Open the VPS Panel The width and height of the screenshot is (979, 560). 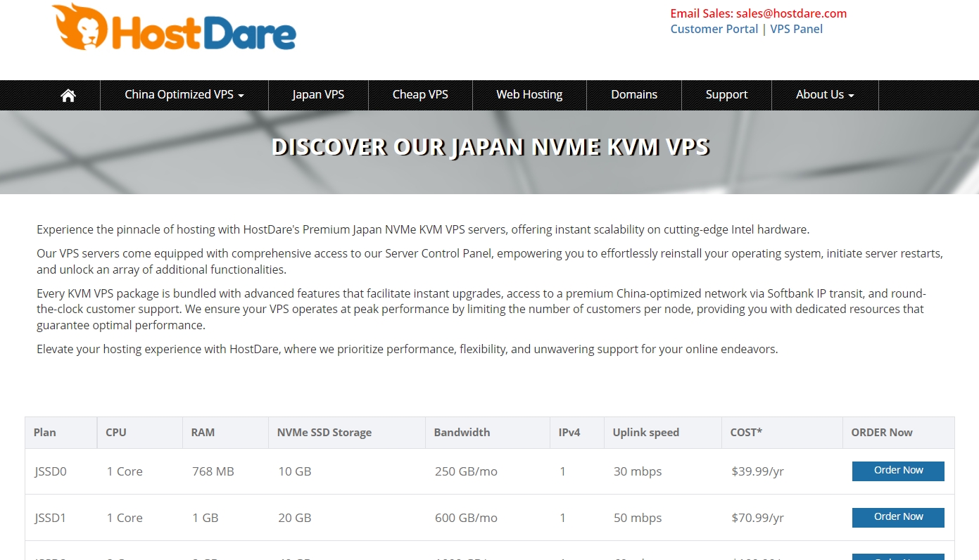797,29
